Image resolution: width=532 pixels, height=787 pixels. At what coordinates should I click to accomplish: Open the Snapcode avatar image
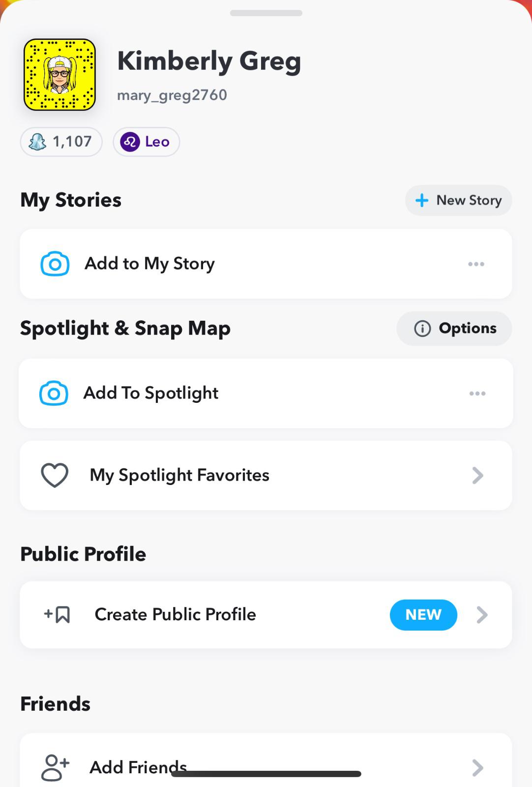[59, 75]
